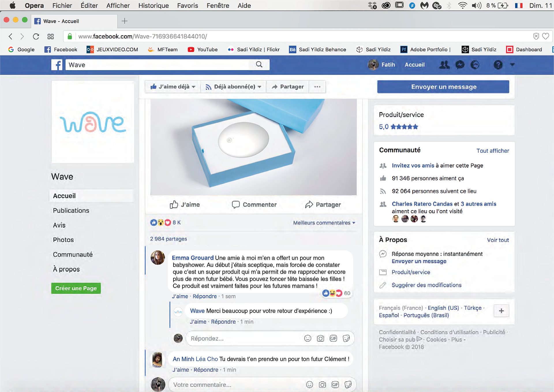The height and width of the screenshot is (392, 554).
Task: Click the help question mark icon
Action: click(498, 65)
